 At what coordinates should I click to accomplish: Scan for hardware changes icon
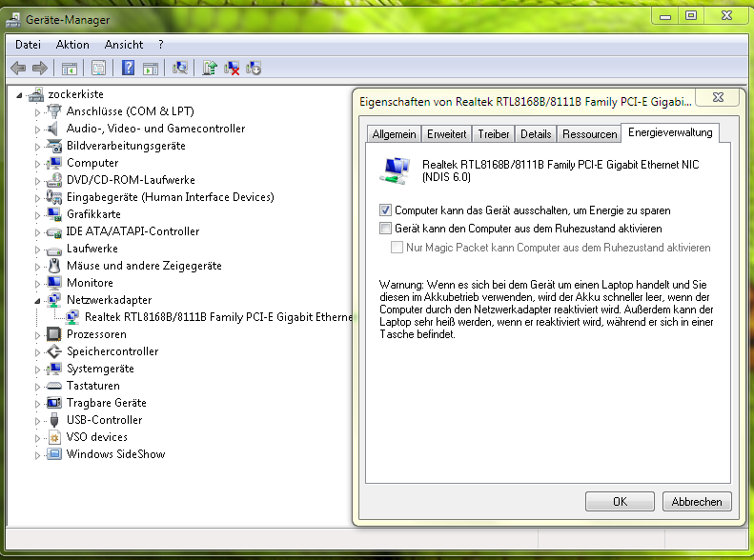(180, 68)
